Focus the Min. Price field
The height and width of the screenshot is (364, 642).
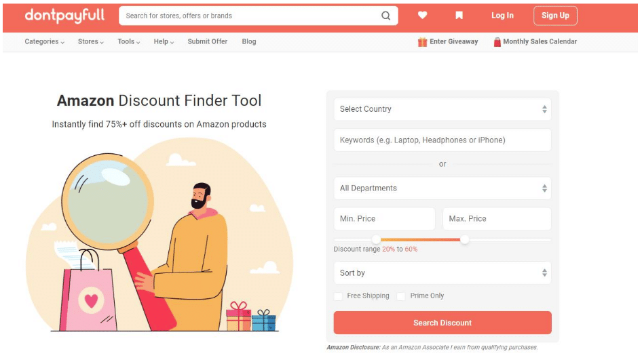click(x=384, y=219)
